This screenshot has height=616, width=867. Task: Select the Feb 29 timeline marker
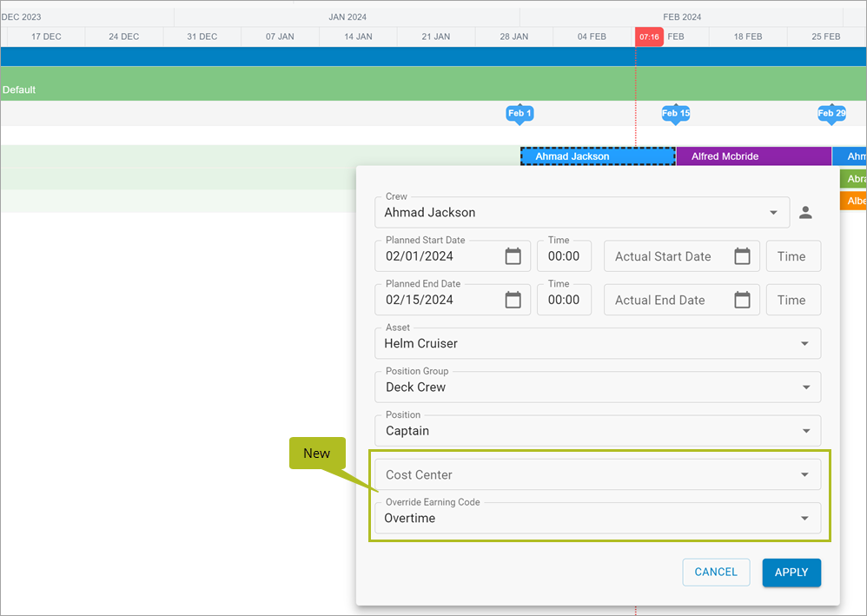click(x=831, y=113)
